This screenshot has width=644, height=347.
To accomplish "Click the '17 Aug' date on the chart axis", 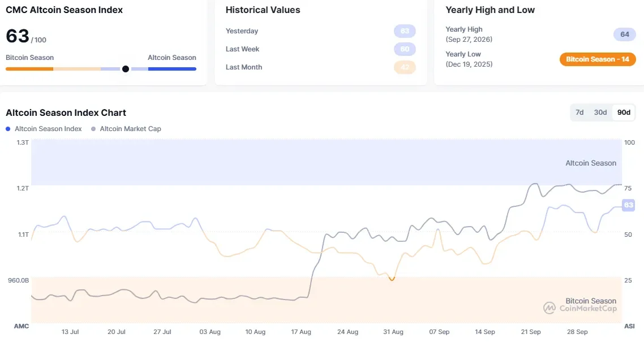I will (301, 332).
